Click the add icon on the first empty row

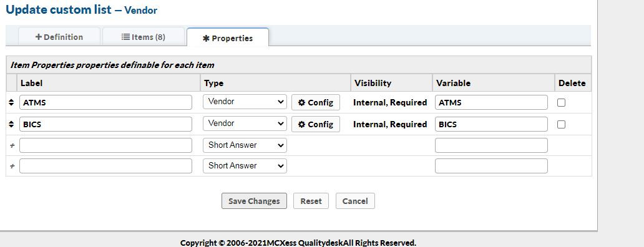[12, 146]
